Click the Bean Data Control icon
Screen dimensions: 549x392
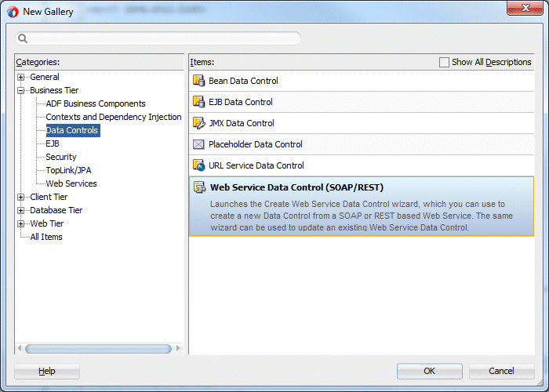198,81
